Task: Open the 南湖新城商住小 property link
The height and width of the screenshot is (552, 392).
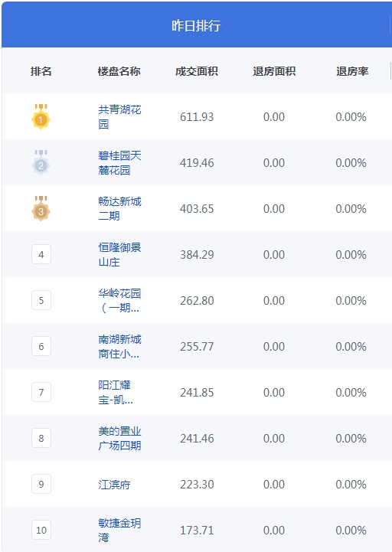Action: pos(119,346)
